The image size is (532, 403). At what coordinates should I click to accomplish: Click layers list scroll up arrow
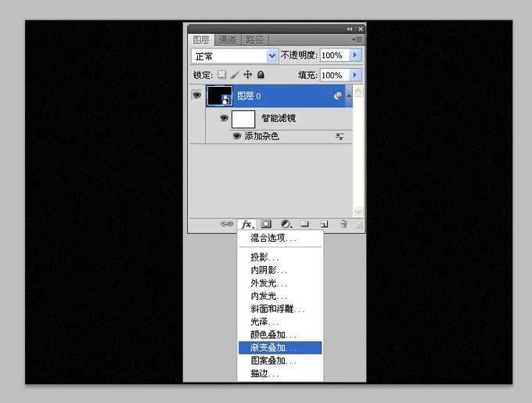pyautogui.click(x=358, y=91)
